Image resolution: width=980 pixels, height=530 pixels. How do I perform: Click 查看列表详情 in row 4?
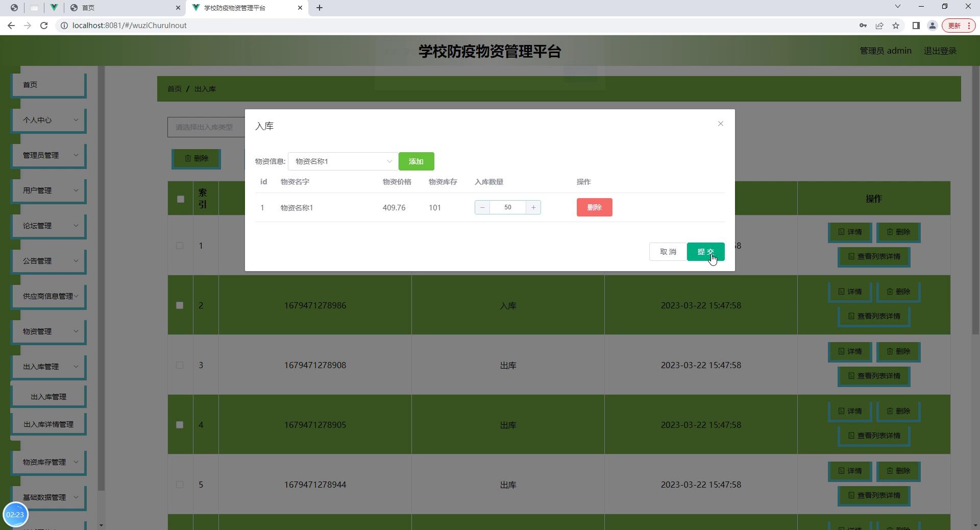[x=874, y=436]
